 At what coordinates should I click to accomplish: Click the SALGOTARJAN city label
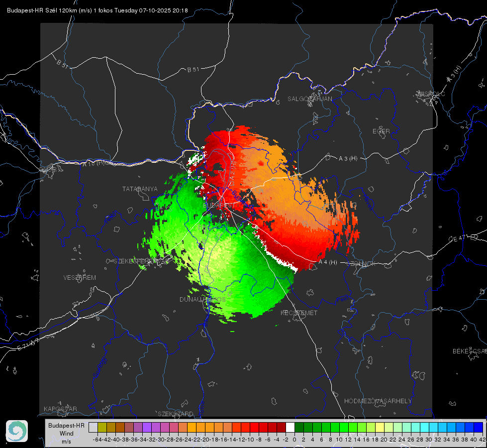(309, 99)
